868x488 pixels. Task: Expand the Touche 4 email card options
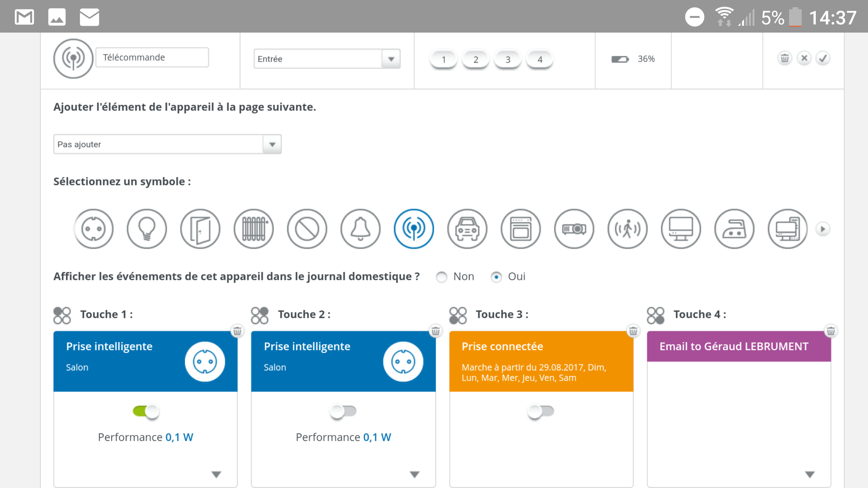click(810, 474)
